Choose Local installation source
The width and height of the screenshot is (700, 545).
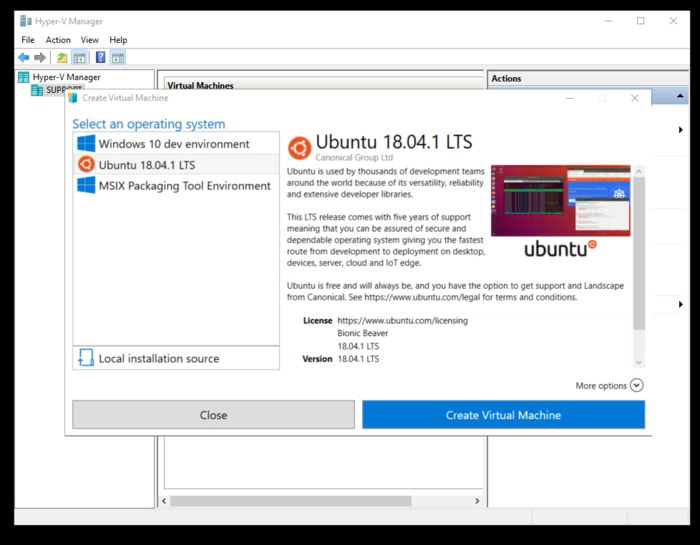pyautogui.click(x=176, y=358)
